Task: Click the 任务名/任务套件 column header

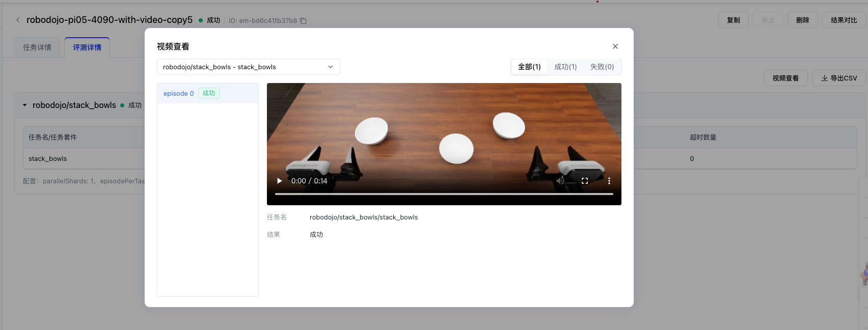Action: [x=53, y=137]
